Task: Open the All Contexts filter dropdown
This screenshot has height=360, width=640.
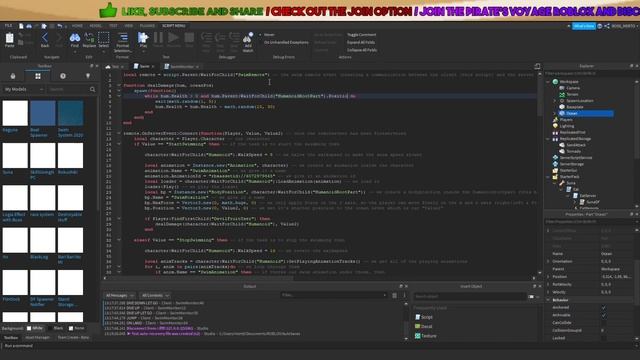Action: 155,295
